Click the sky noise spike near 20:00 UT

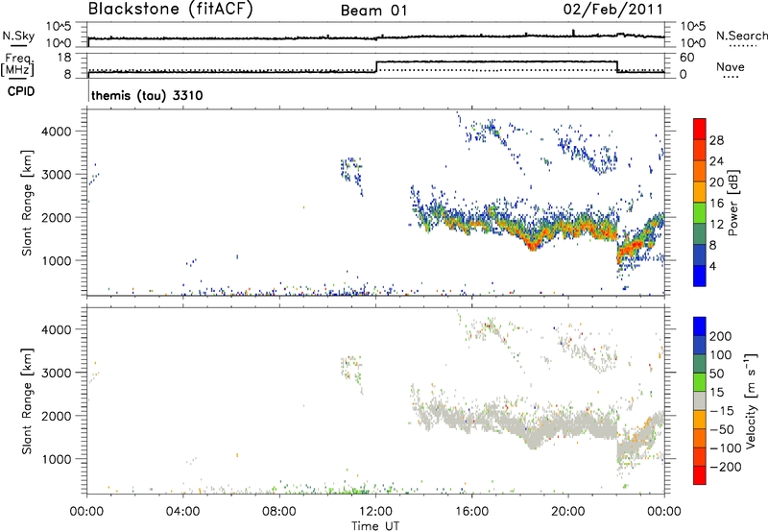(573, 33)
